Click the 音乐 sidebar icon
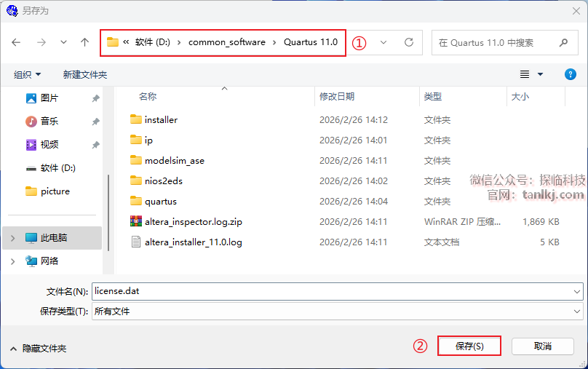The width and height of the screenshot is (588, 369). click(x=31, y=122)
